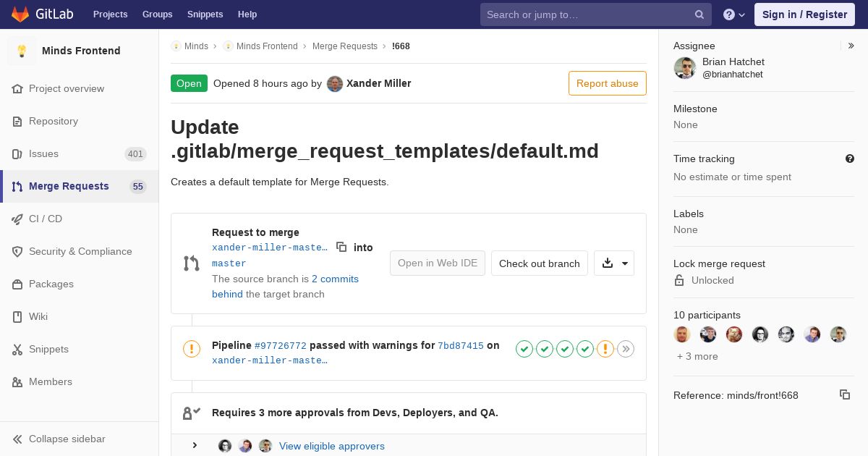Click the Minds breadcrumb link
Image resolution: width=868 pixels, height=456 pixels.
pos(196,46)
